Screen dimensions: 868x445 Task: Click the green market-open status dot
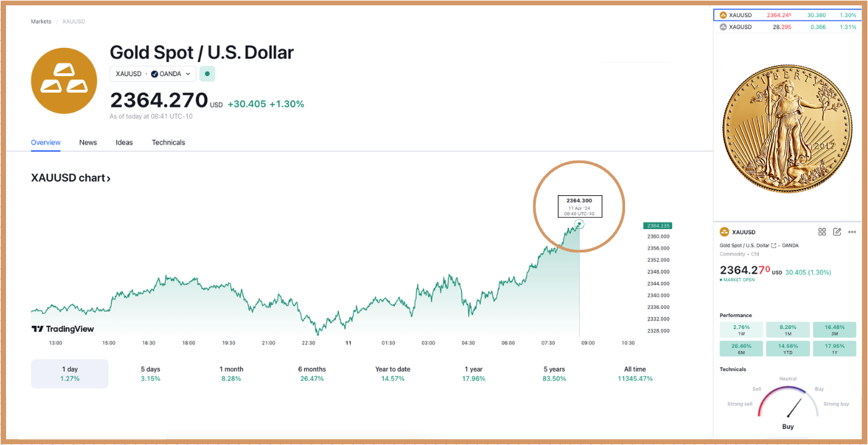(x=207, y=73)
